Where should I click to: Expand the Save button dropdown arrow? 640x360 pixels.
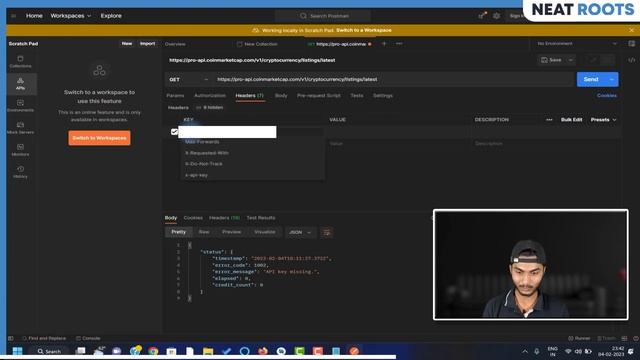(571, 60)
